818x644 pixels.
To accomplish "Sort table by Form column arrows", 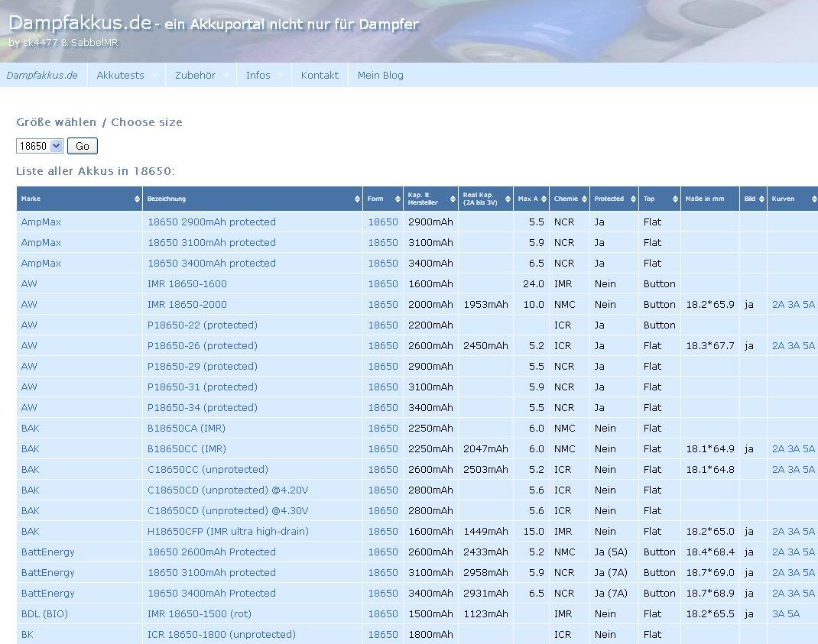I will pos(398,199).
